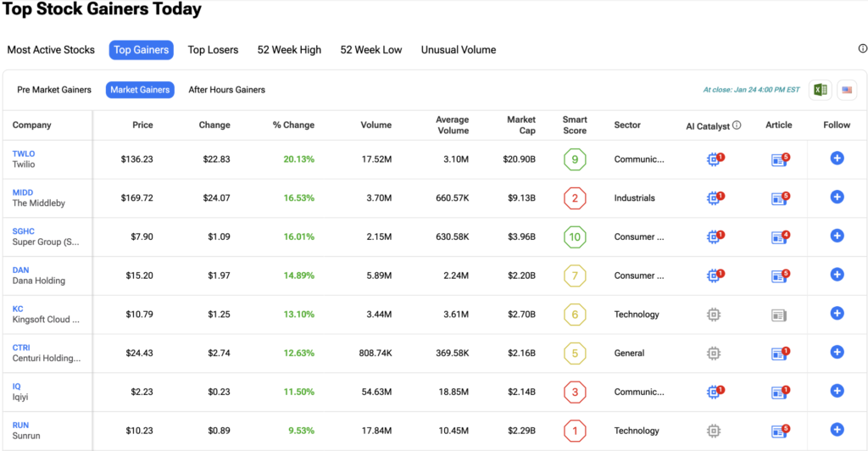Open article icon for Sunrun
Viewport: 868px width, 451px height.
click(780, 432)
